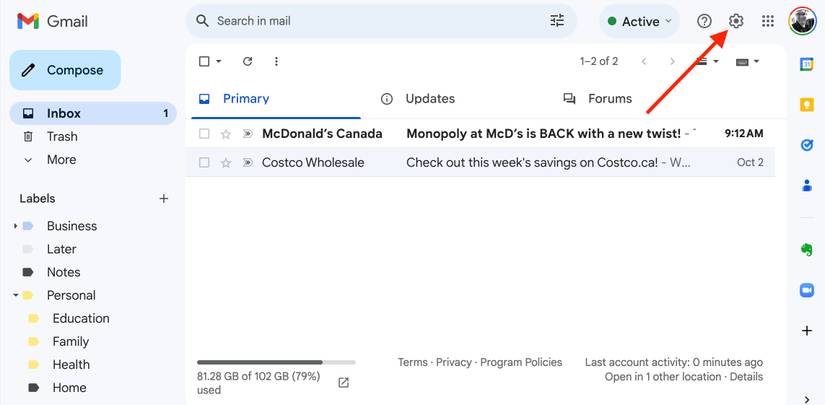Image resolution: width=825 pixels, height=405 pixels.
Task: Select the McDonald's Canada email checkbox
Action: pyautogui.click(x=204, y=133)
